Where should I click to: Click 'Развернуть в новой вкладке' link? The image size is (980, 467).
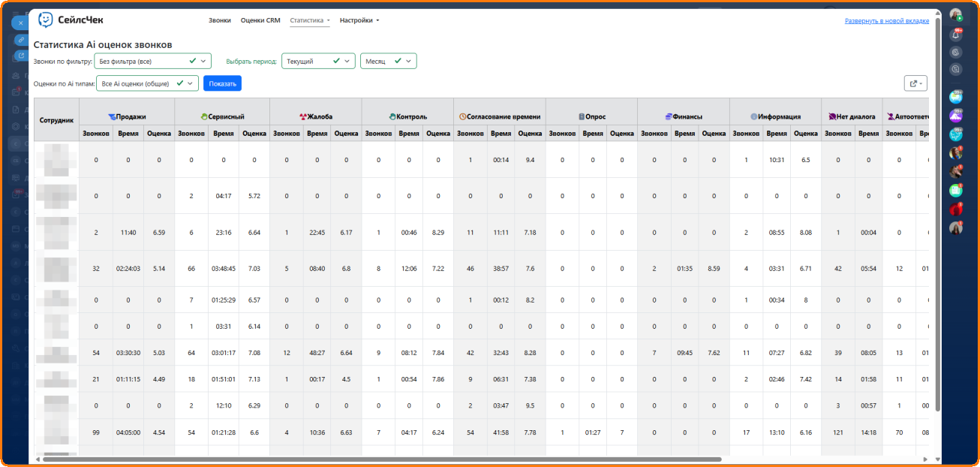pyautogui.click(x=886, y=21)
